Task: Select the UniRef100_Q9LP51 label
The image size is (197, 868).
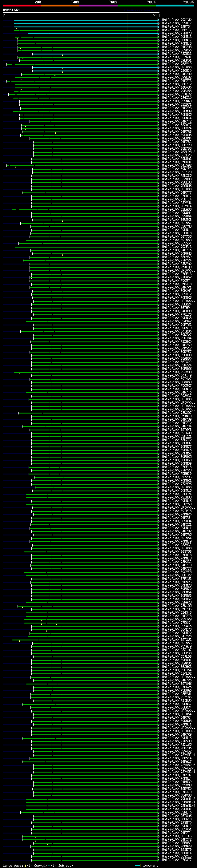Action: point(177,61)
